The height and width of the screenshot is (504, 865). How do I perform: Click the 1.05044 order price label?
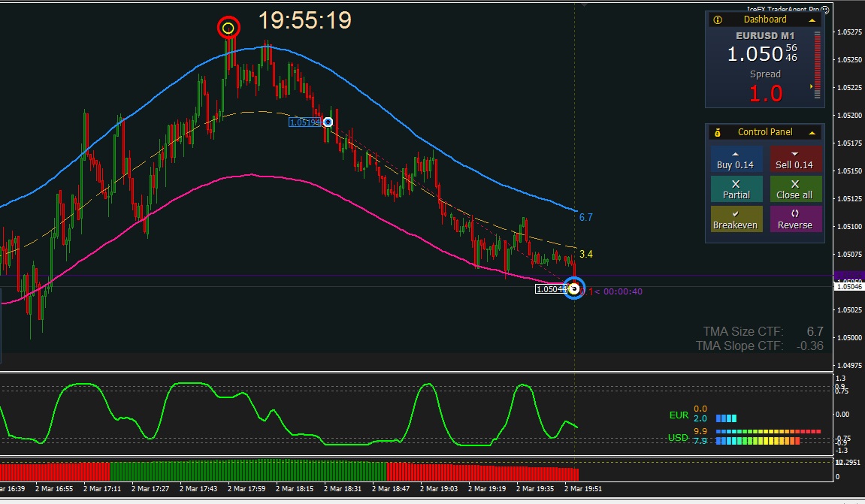coord(551,289)
